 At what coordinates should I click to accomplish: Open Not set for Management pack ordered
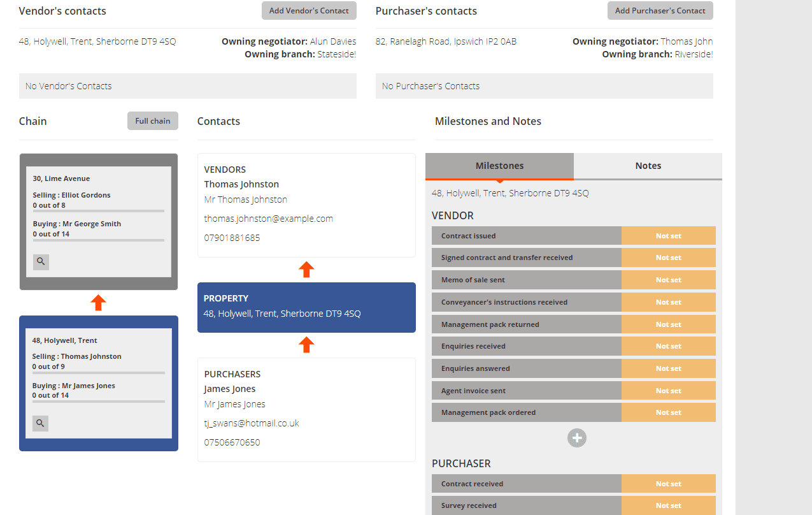668,412
